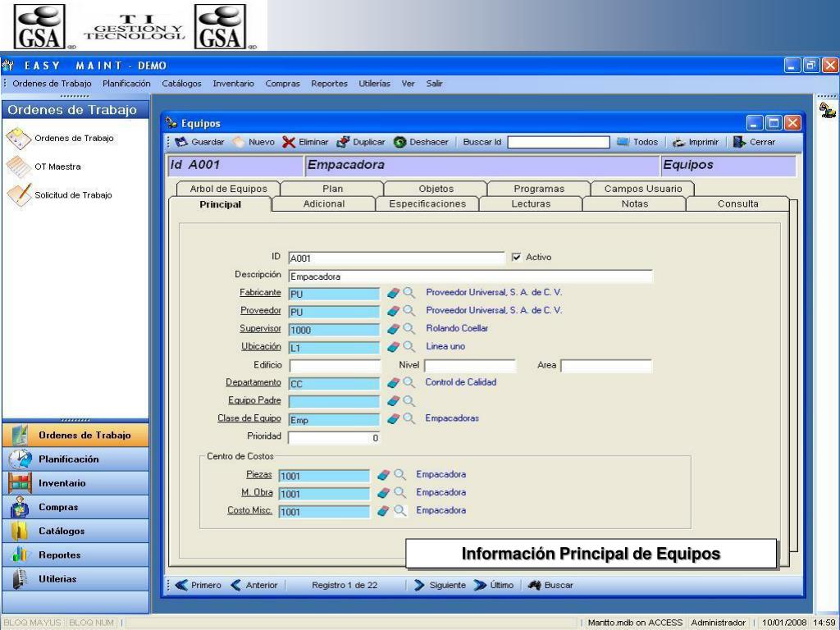Switch to the Adicional tab
The width and height of the screenshot is (840, 630).
(323, 204)
